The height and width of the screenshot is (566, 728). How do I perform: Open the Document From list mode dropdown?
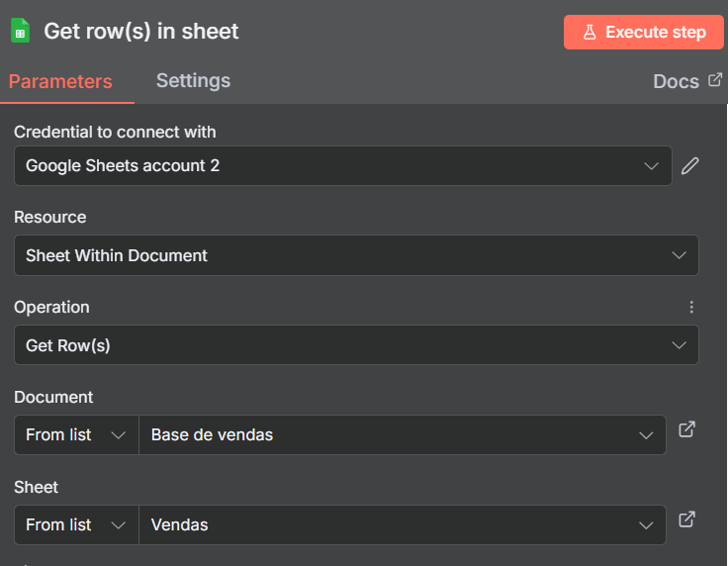(x=76, y=435)
